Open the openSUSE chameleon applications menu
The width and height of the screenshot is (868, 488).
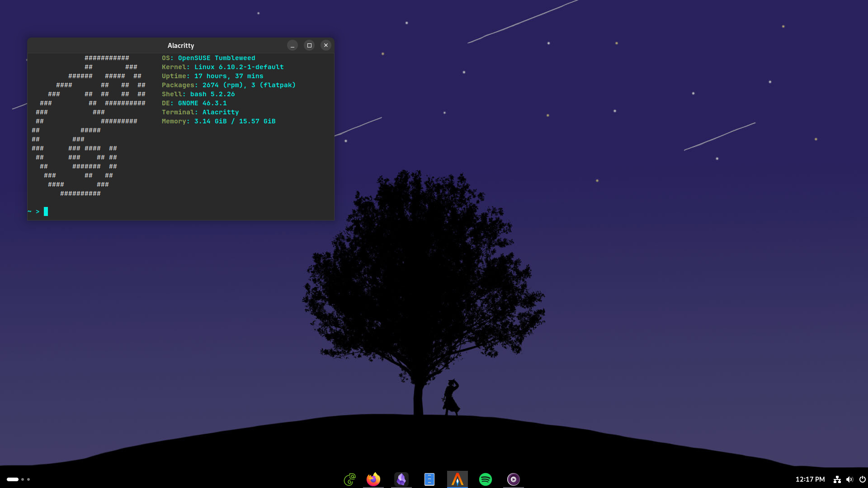tap(349, 479)
